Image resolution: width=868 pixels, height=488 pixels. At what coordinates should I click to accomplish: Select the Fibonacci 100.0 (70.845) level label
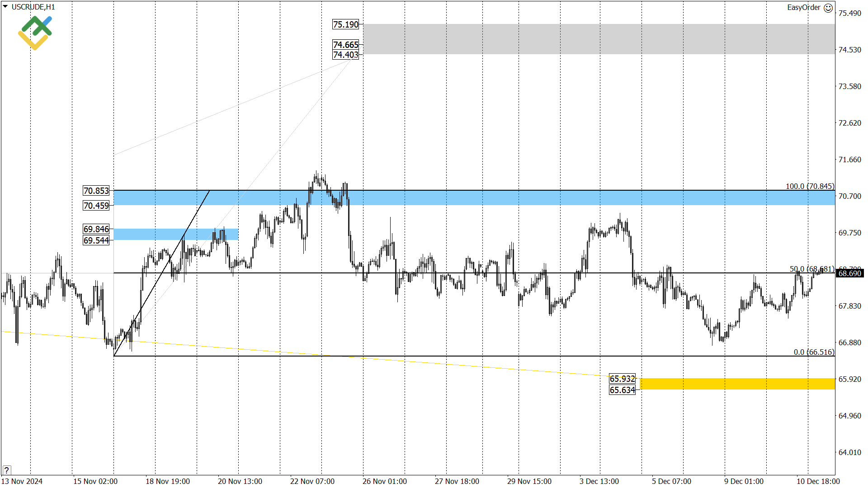pyautogui.click(x=810, y=186)
